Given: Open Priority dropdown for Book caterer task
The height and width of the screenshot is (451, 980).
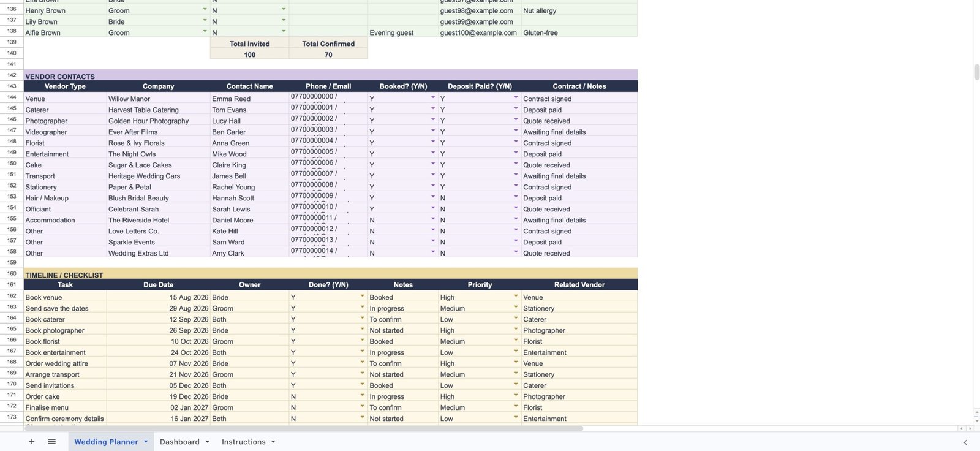Looking at the screenshot, I should tap(516, 318).
